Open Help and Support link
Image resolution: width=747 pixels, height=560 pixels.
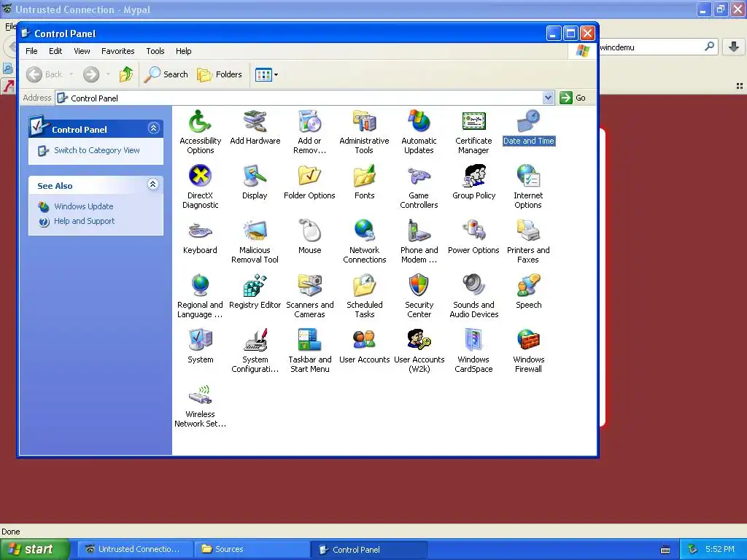pyautogui.click(x=85, y=221)
